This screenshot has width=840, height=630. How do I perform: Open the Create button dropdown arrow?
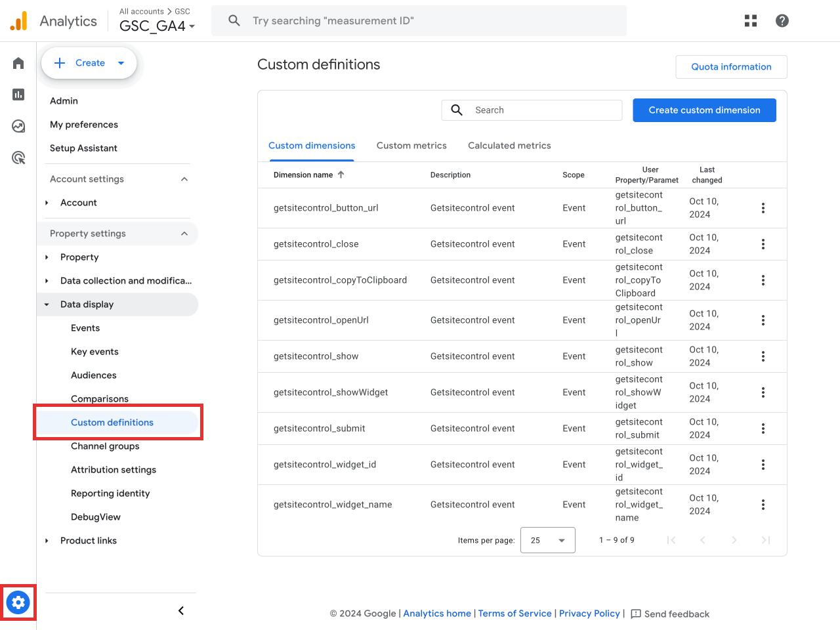pyautogui.click(x=121, y=63)
